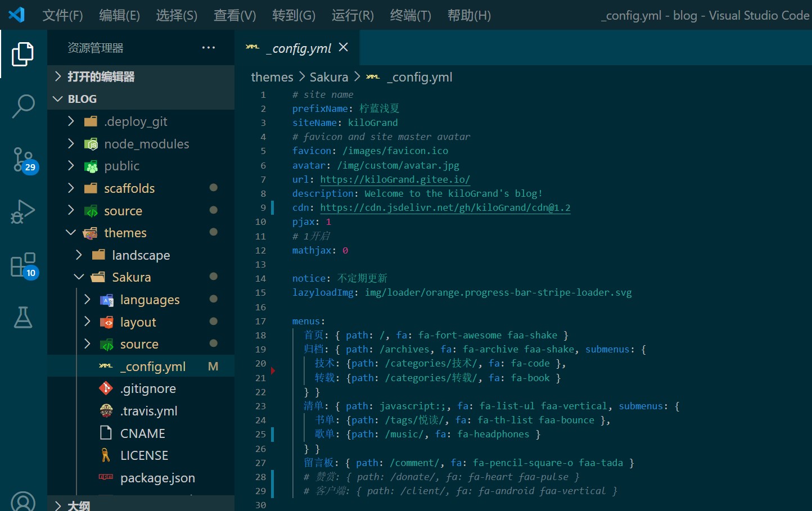This screenshot has height=511, width=812.
Task: Open the Search view icon
Action: tap(23, 106)
